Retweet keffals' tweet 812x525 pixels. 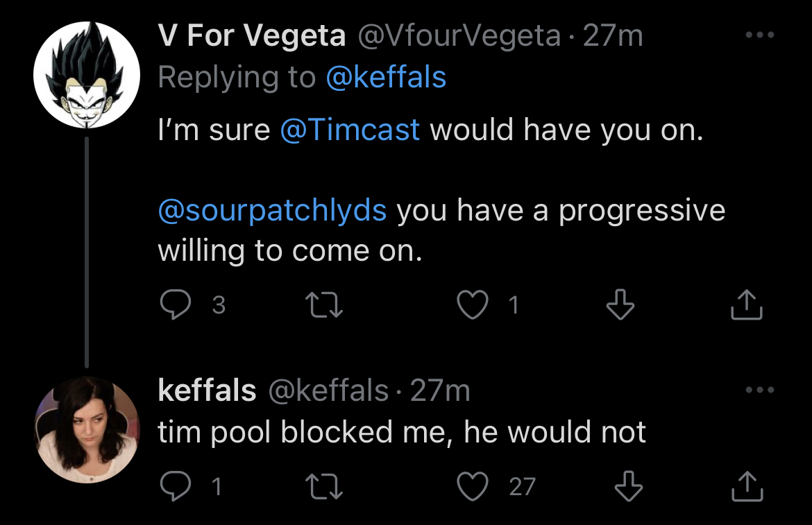click(x=323, y=487)
